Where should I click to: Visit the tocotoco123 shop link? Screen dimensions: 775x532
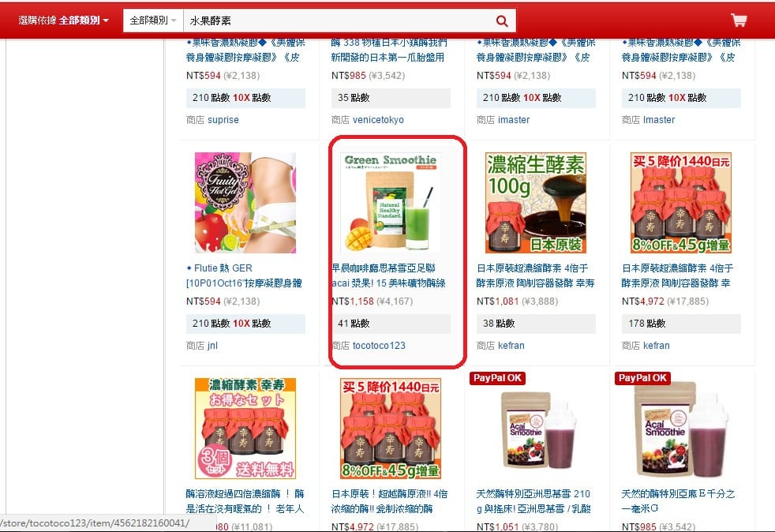379,346
